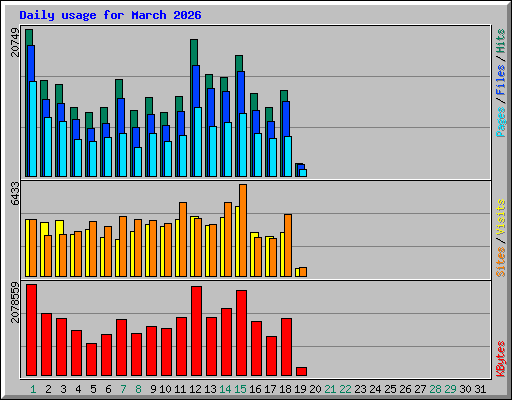Click the day 1 cyan Pages bar
This screenshot has height=400, width=512.
(x=33, y=129)
